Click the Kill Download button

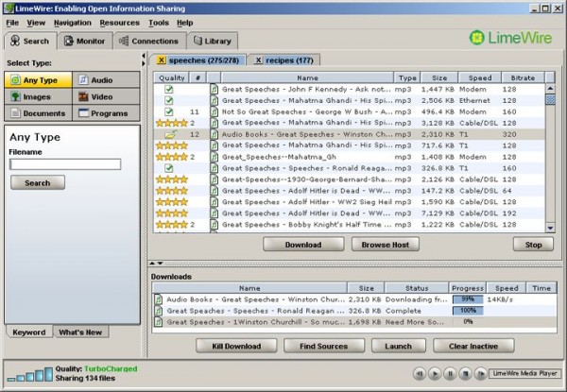coord(236,346)
